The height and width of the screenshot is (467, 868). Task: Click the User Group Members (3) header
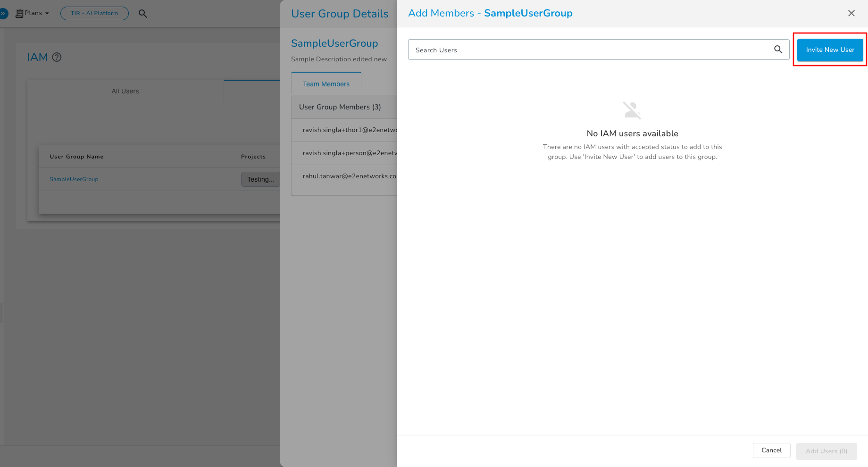tap(340, 107)
